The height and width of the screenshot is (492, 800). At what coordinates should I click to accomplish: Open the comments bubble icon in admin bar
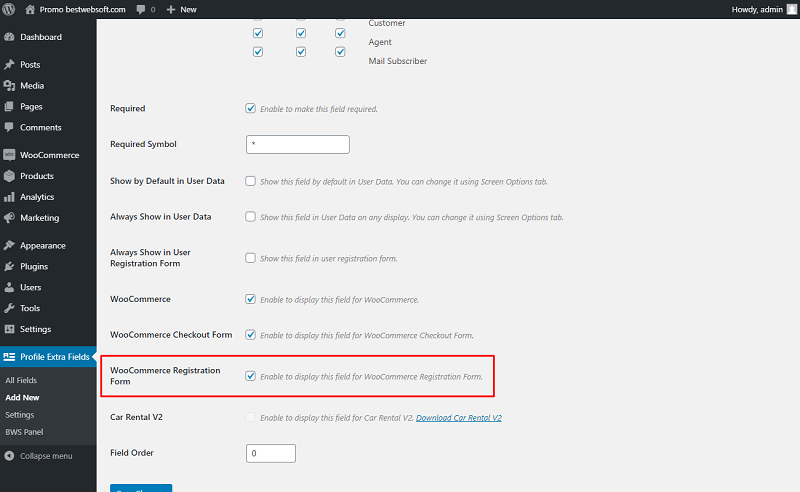[141, 10]
